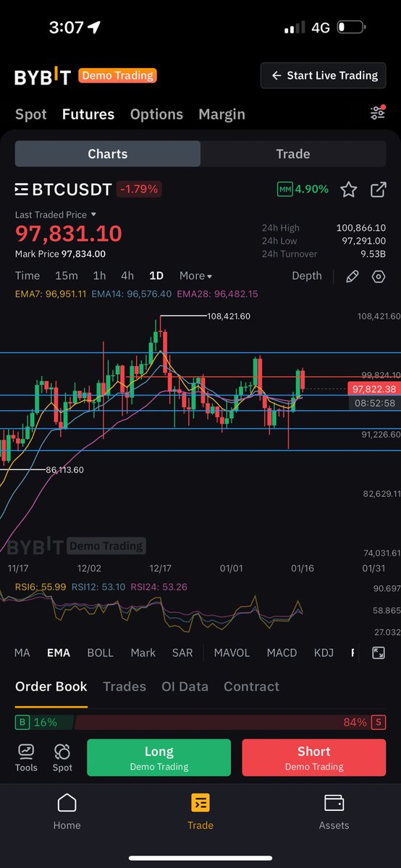Screen dimensions: 401x868
Task: Open the Tools icon at the bottom
Action: click(x=26, y=757)
